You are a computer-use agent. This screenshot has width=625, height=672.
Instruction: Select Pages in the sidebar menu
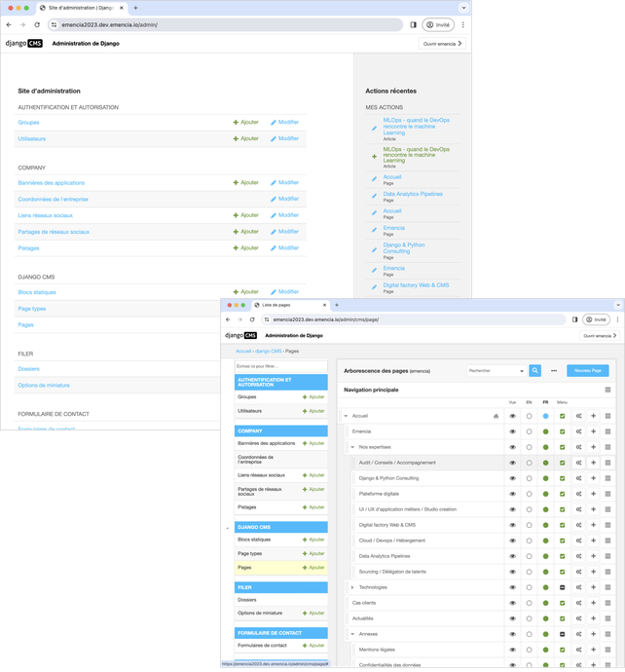point(243,567)
